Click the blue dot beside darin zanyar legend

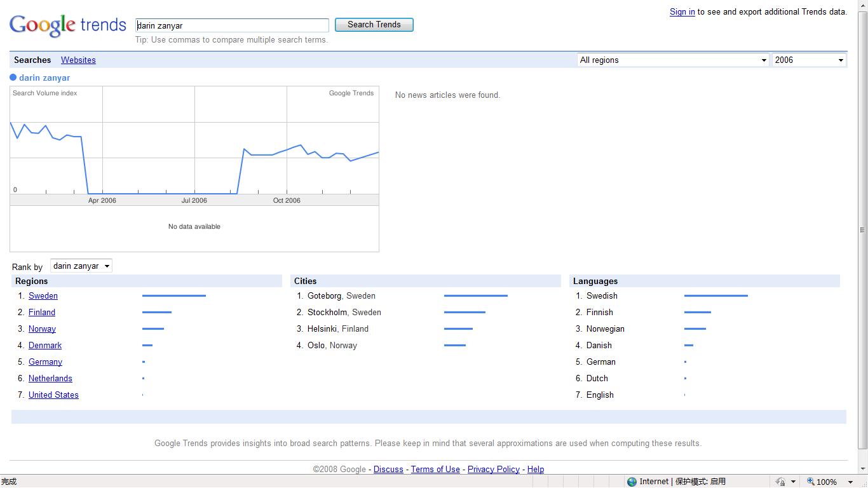13,78
